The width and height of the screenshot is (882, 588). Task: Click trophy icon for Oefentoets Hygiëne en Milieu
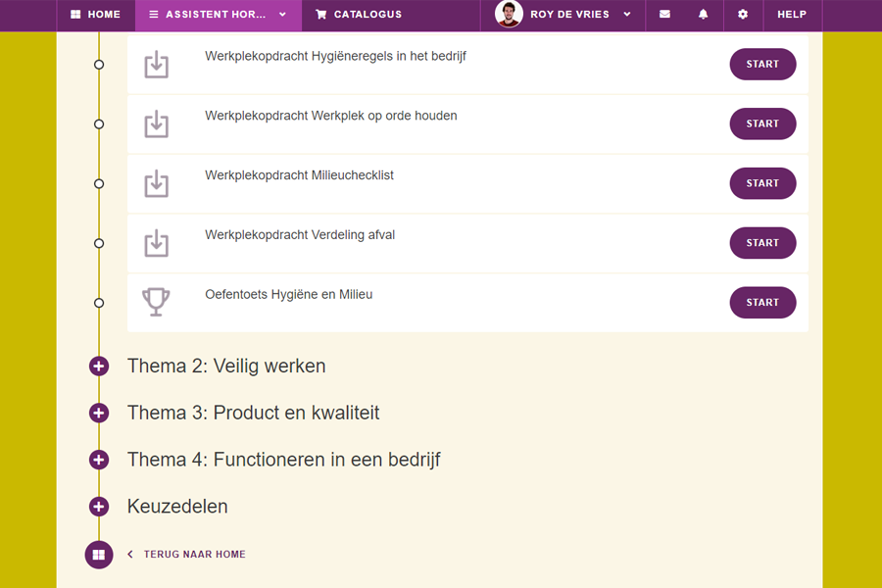click(156, 302)
